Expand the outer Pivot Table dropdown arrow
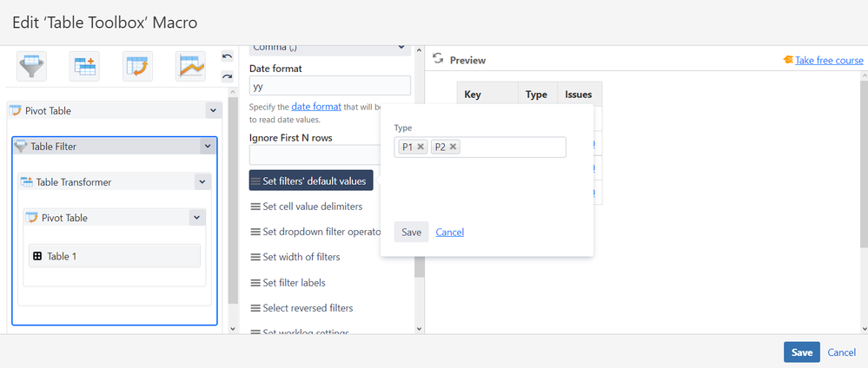The height and width of the screenshot is (368, 868). (214, 111)
